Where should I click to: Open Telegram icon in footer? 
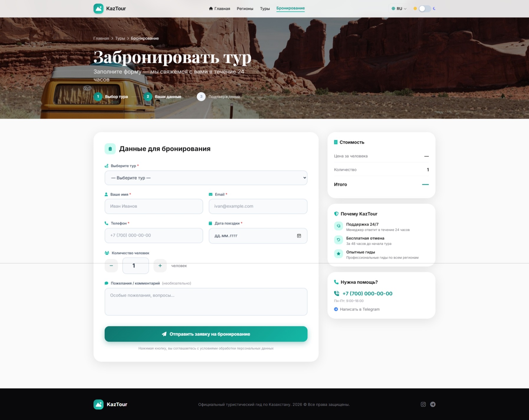point(433,404)
